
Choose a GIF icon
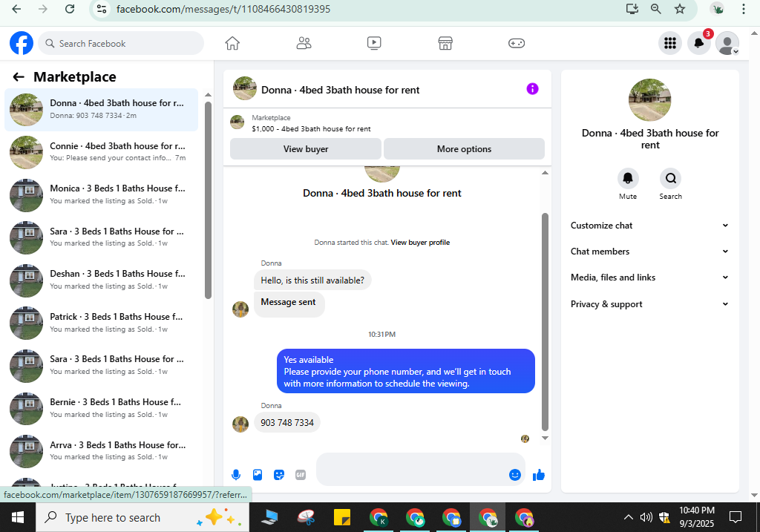point(301,475)
